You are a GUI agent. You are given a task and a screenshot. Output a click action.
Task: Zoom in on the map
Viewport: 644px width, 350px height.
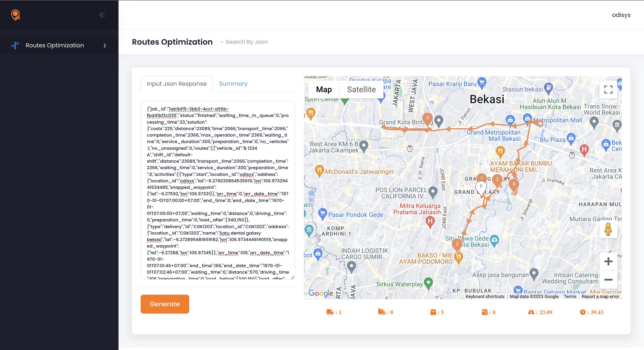[x=608, y=261]
